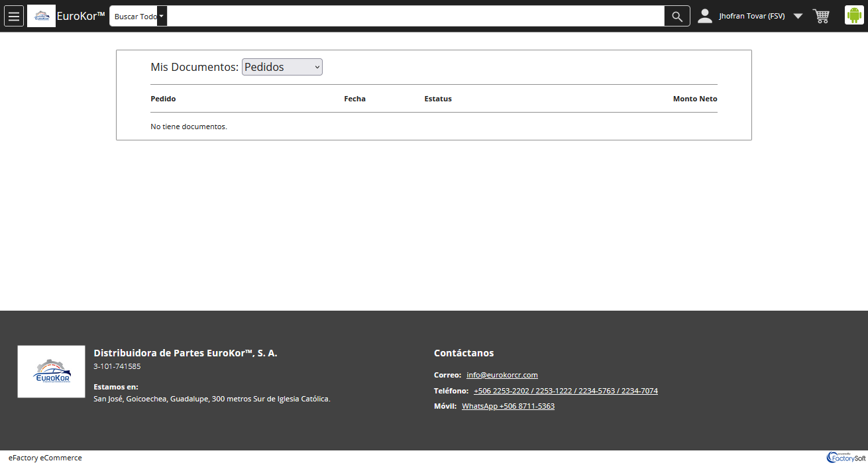Click the EuroKor logo in the footer
Screen dimensions: 868x465
pyautogui.click(x=51, y=372)
